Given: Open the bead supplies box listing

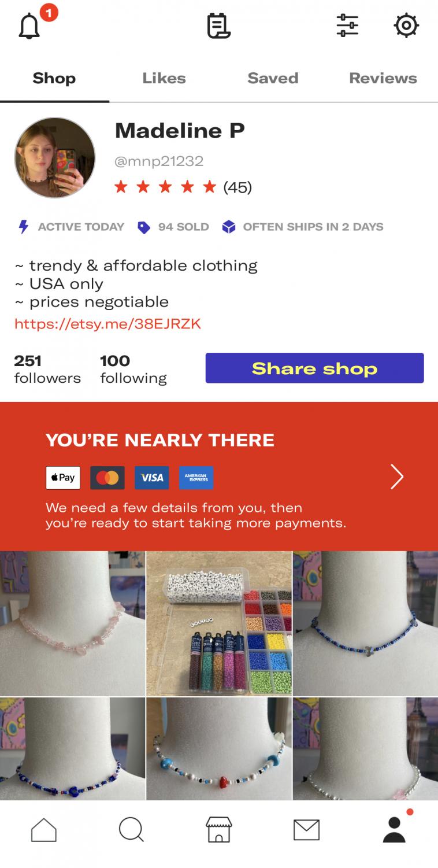Looking at the screenshot, I should coord(219,623).
